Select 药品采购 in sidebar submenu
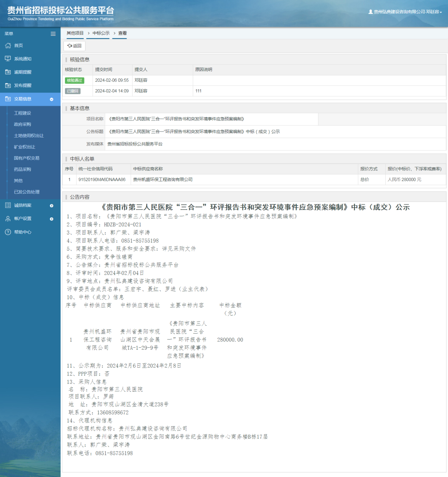 point(22,169)
